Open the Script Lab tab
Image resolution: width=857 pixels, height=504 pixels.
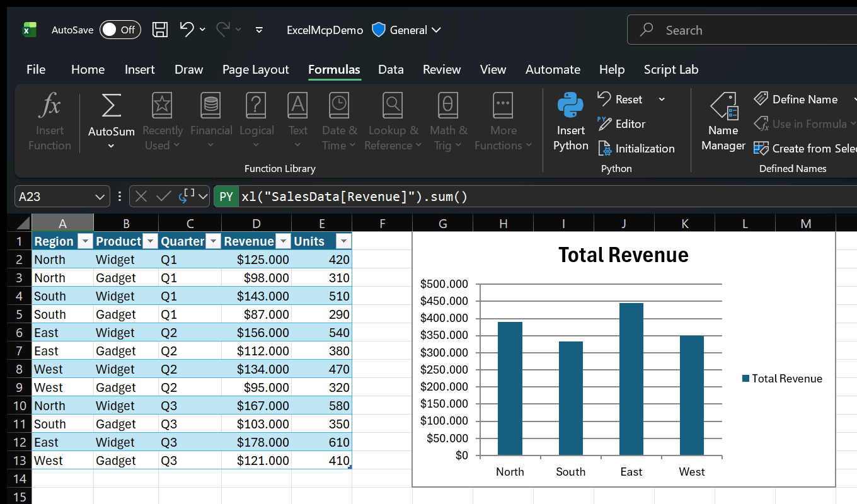coord(670,69)
